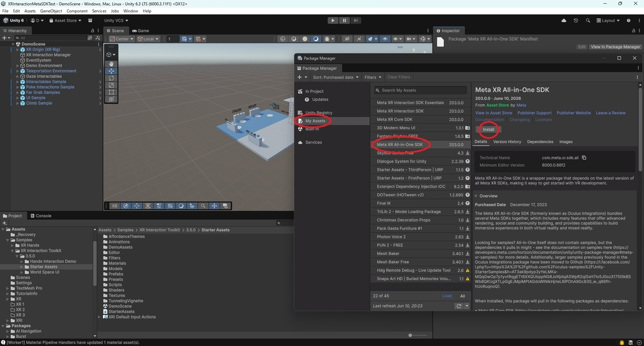
Task: Select the Rotate tool in Scene toolbar
Action: [111, 78]
